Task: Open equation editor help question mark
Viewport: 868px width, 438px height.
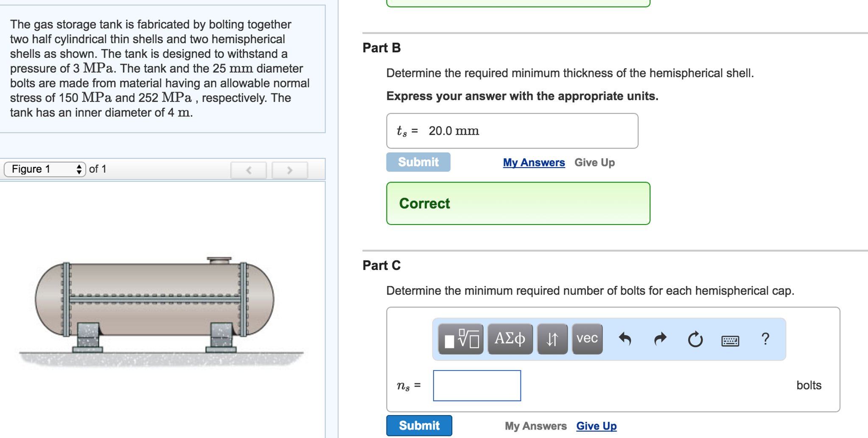Action: tap(765, 339)
